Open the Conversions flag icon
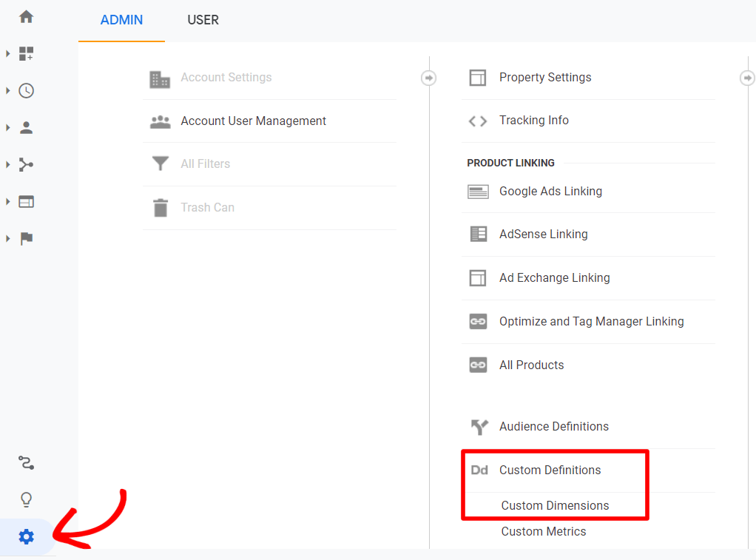The width and height of the screenshot is (756, 560). coord(26,238)
